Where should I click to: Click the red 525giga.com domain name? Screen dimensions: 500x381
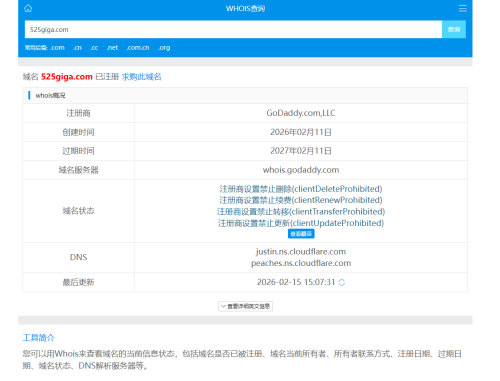[67, 77]
